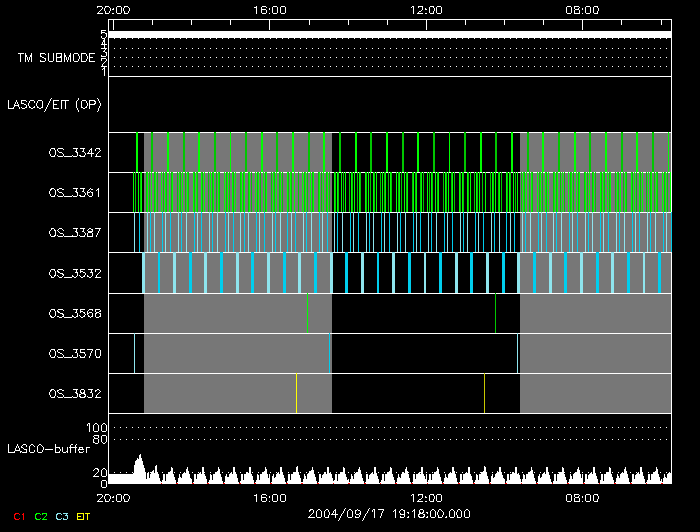Click the first yellow marker in OS_3832 row
The image size is (700, 532).
pos(296,393)
